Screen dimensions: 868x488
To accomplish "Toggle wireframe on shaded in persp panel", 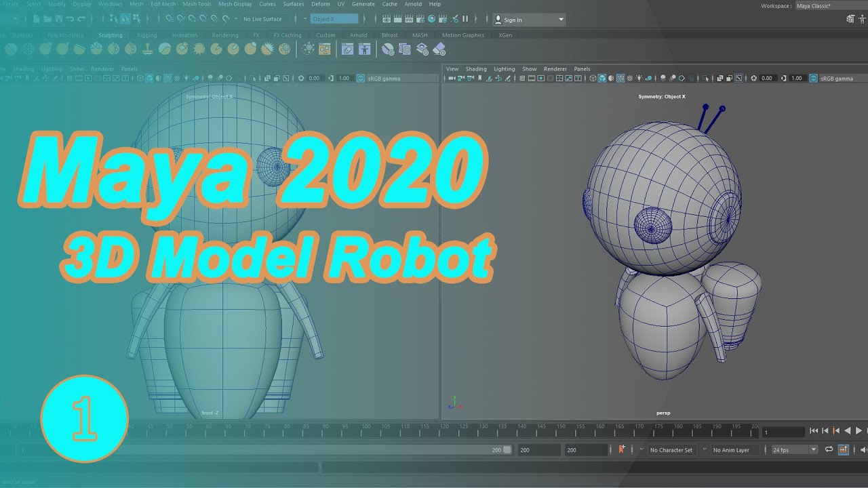I will point(620,78).
